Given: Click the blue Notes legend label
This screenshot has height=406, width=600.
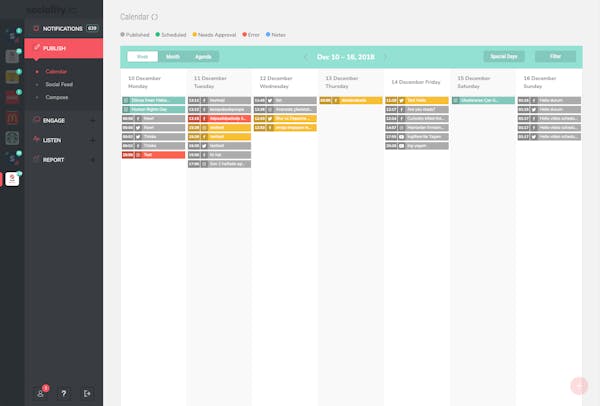Looking at the screenshot, I should point(279,35).
